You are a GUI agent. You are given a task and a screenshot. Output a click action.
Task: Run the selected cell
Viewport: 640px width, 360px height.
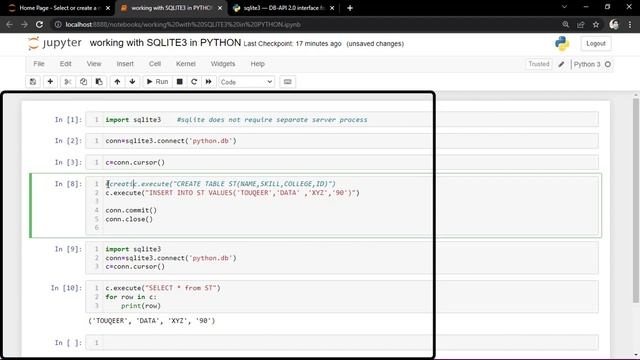pos(157,82)
